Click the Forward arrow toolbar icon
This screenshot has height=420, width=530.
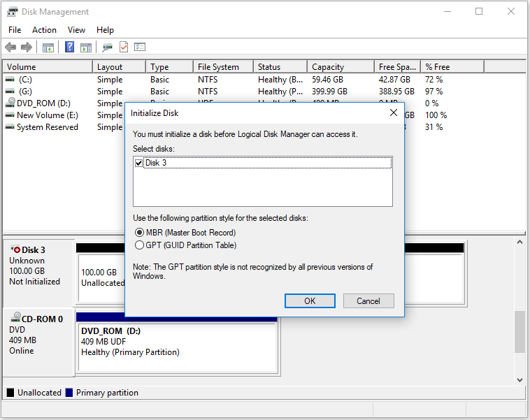coord(27,47)
